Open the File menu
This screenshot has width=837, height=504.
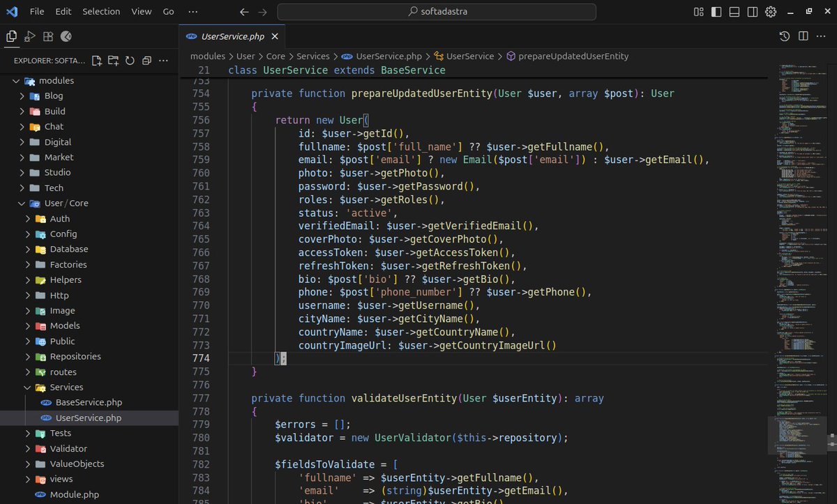point(37,12)
